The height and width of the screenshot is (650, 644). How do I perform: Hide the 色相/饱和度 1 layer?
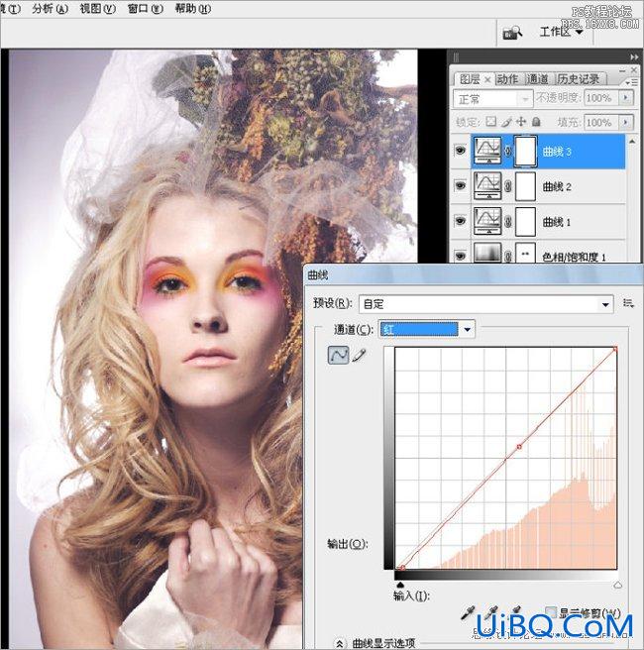click(x=460, y=256)
